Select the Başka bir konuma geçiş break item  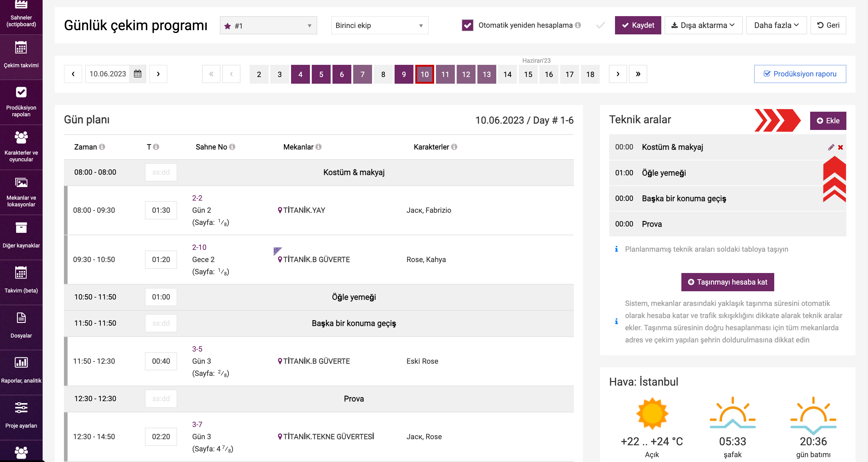pos(727,198)
